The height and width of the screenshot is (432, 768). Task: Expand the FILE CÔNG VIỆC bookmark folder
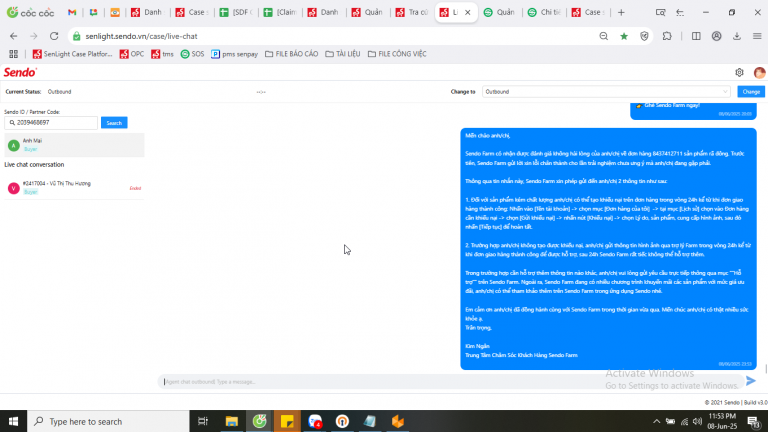[x=397, y=54]
